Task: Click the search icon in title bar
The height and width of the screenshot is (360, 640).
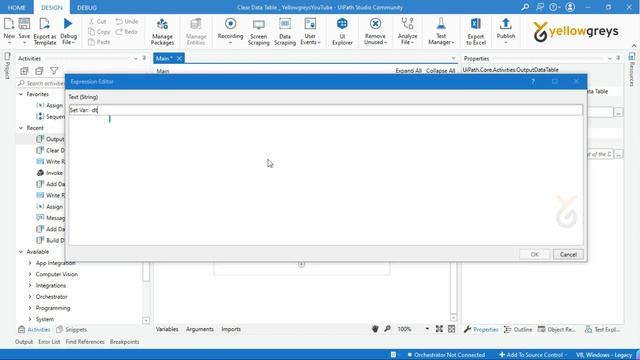Action: click(525, 7)
